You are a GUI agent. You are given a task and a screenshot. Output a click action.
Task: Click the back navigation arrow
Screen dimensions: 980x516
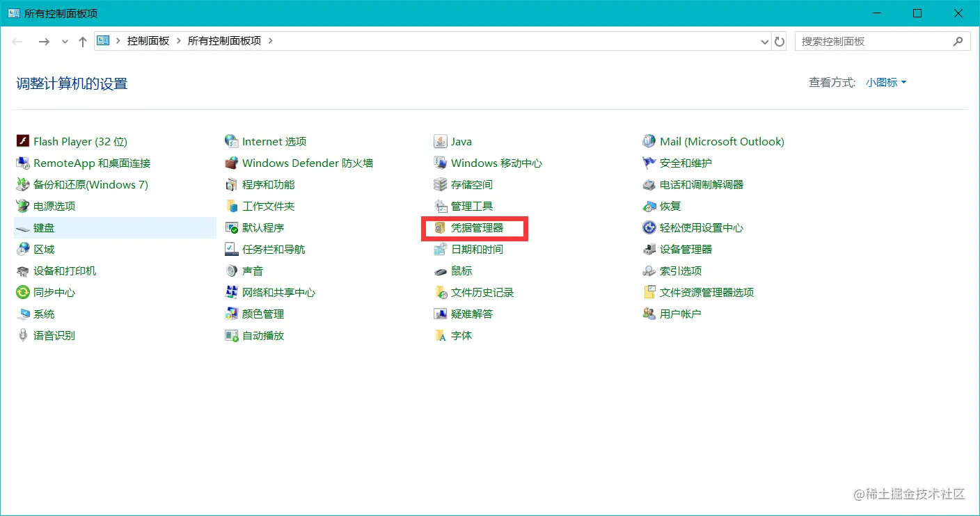(x=17, y=42)
